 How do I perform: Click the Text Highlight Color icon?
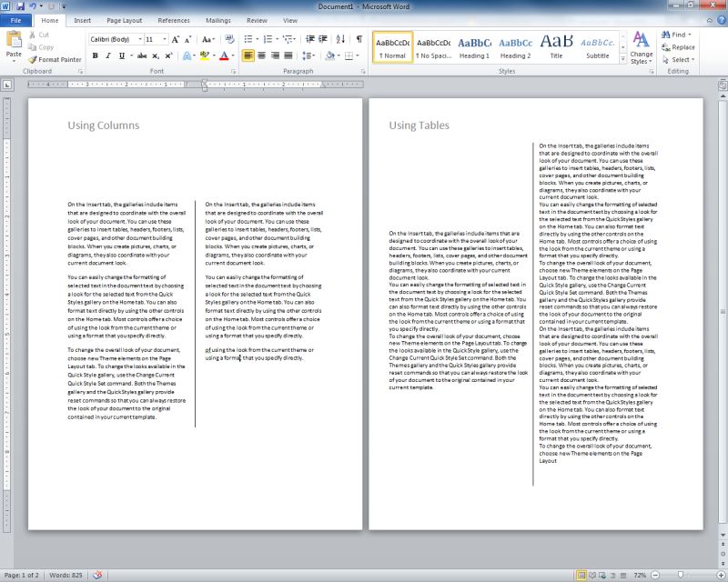point(203,55)
